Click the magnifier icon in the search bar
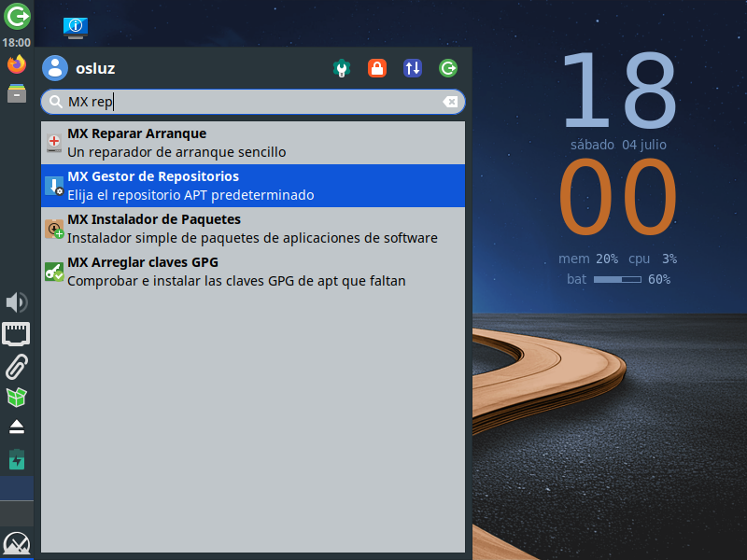The image size is (747, 560). [x=56, y=102]
